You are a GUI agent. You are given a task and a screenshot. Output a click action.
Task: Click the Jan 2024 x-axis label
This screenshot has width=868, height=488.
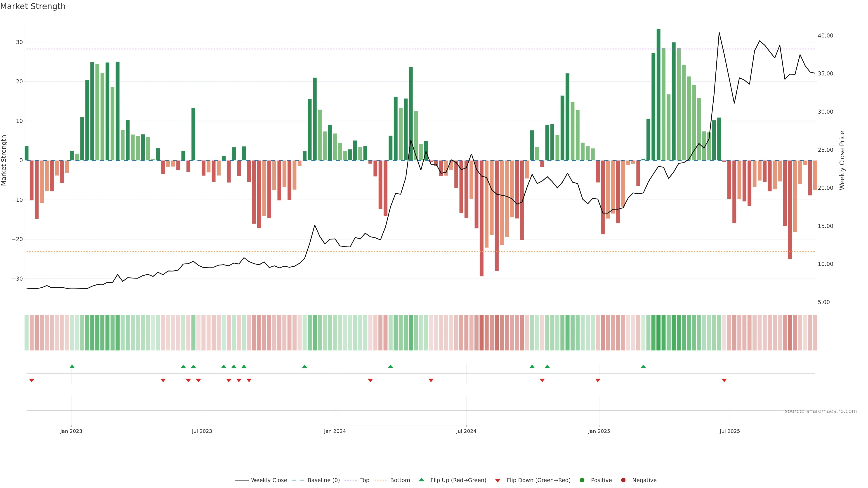tap(335, 431)
